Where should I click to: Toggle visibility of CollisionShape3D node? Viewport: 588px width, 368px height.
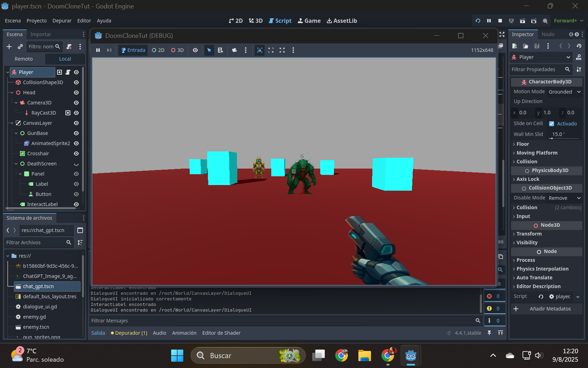pyautogui.click(x=76, y=82)
